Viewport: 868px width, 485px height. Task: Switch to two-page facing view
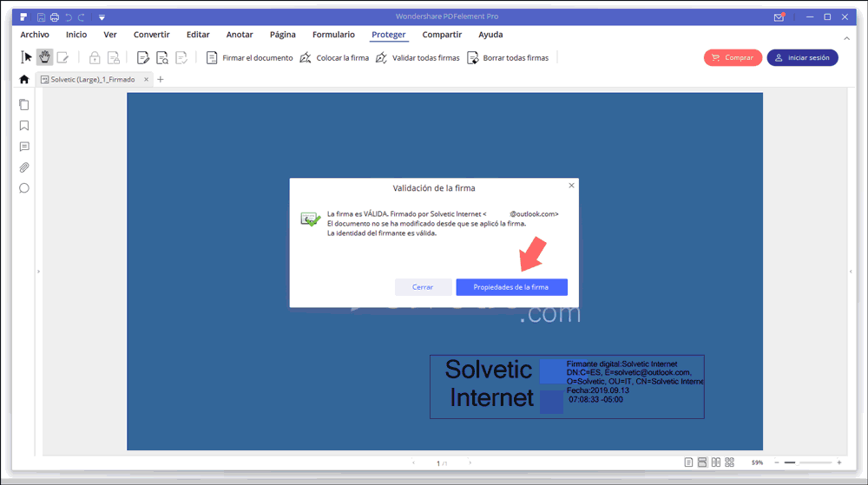tap(716, 462)
